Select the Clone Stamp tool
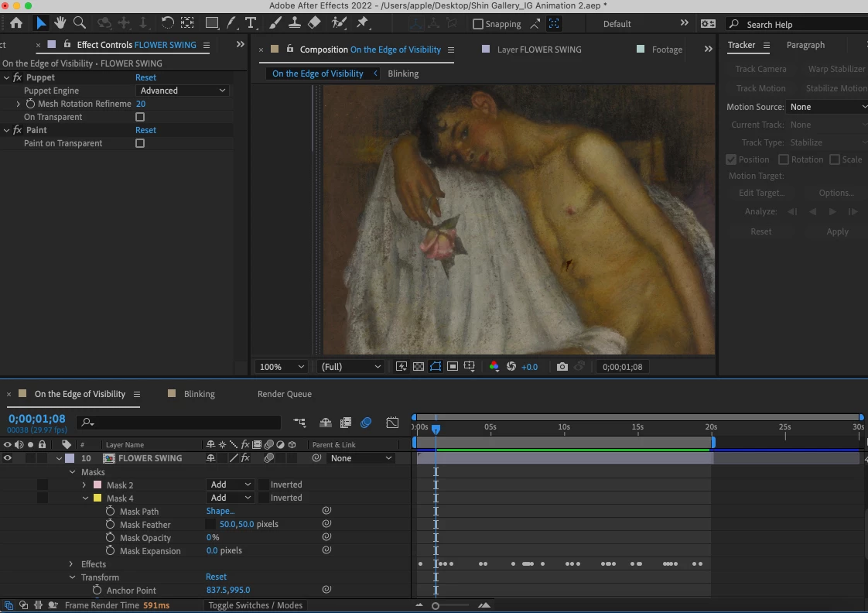This screenshot has height=613, width=868. tap(295, 23)
